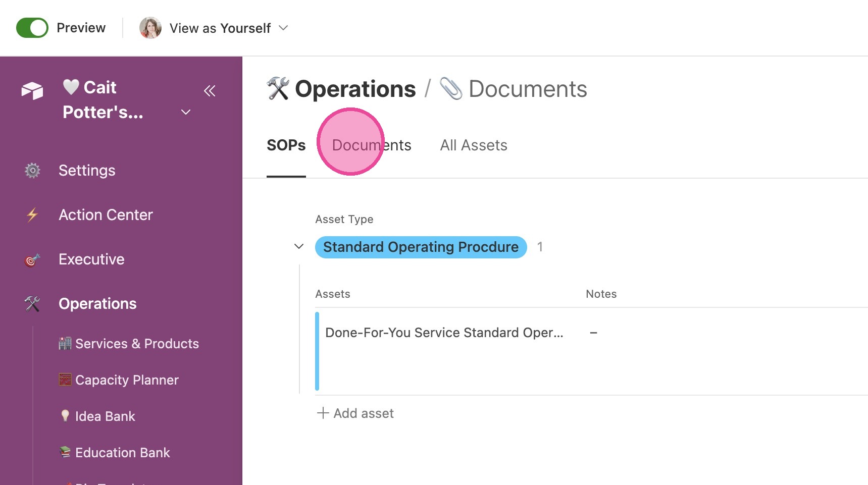Expand Cait Potter's workspace name dropdown
The width and height of the screenshot is (868, 485).
(186, 112)
